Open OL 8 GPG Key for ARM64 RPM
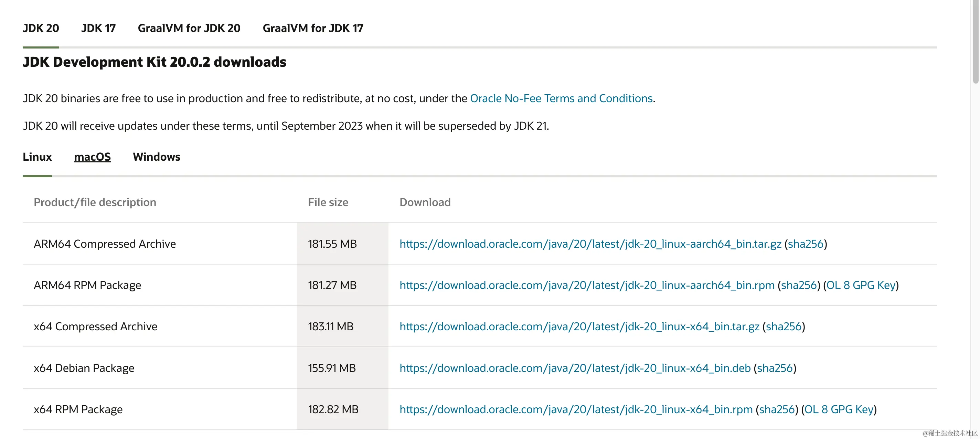 click(861, 285)
